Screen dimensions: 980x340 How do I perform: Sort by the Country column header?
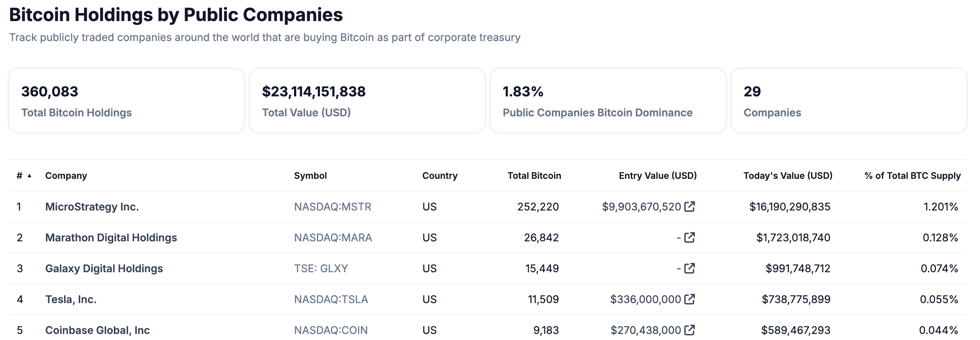pyautogui.click(x=439, y=175)
